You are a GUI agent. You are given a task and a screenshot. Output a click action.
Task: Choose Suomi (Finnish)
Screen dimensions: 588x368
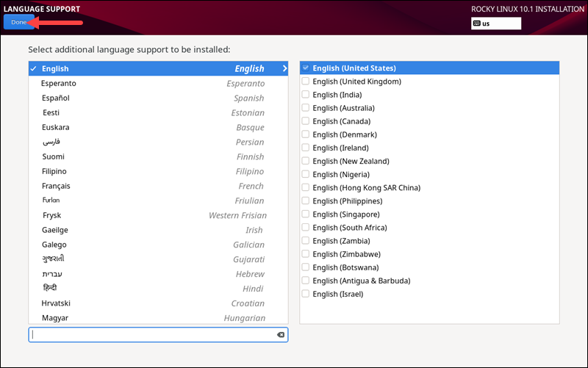pos(158,156)
